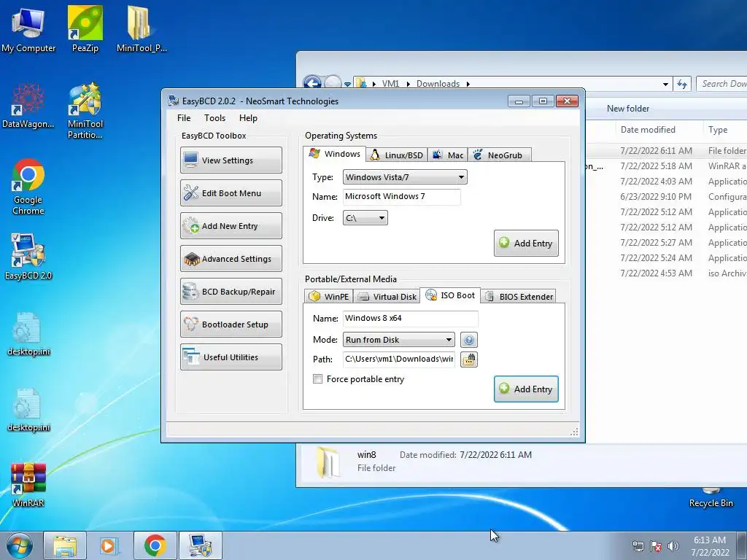747x560 pixels.
Task: Open Chrome from the taskbar
Action: point(155,545)
